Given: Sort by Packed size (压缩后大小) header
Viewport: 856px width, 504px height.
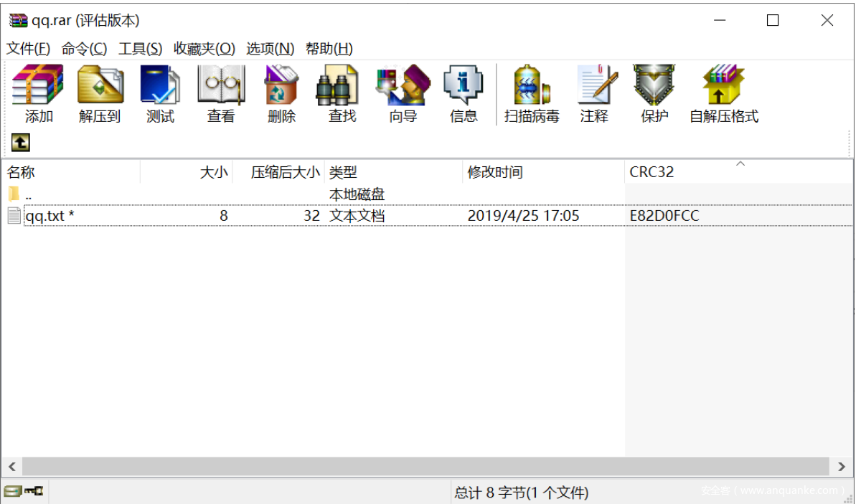Looking at the screenshot, I should click(x=278, y=172).
